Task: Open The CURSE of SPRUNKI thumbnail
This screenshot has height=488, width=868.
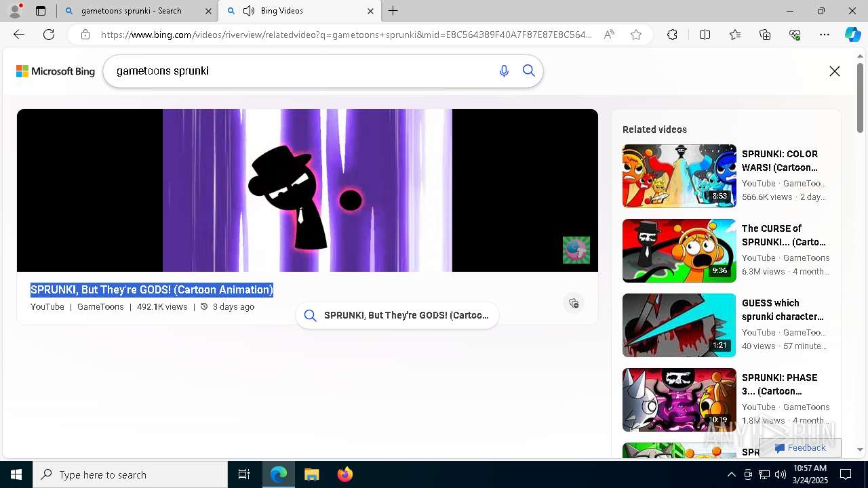Action: (679, 251)
